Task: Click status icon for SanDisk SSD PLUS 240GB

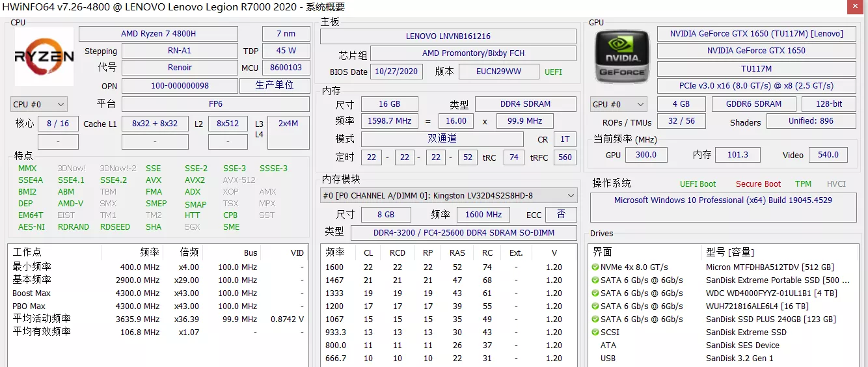Action: point(595,319)
